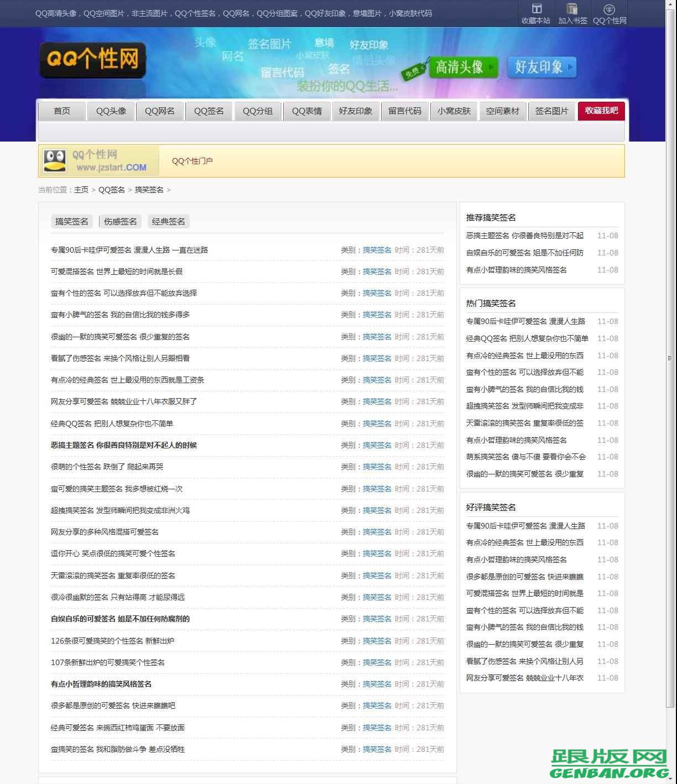The height and width of the screenshot is (784, 677).
Task: Click the red 收藏我吧 button
Action: tap(601, 111)
